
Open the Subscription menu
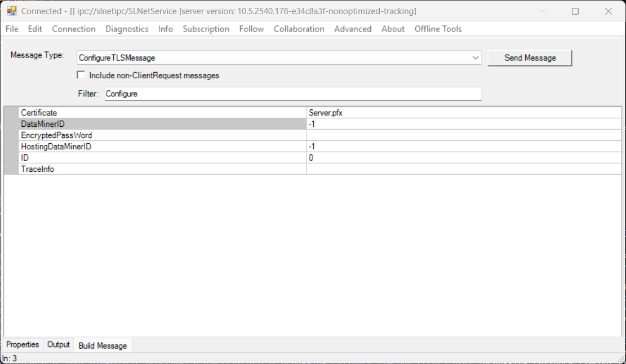point(206,29)
